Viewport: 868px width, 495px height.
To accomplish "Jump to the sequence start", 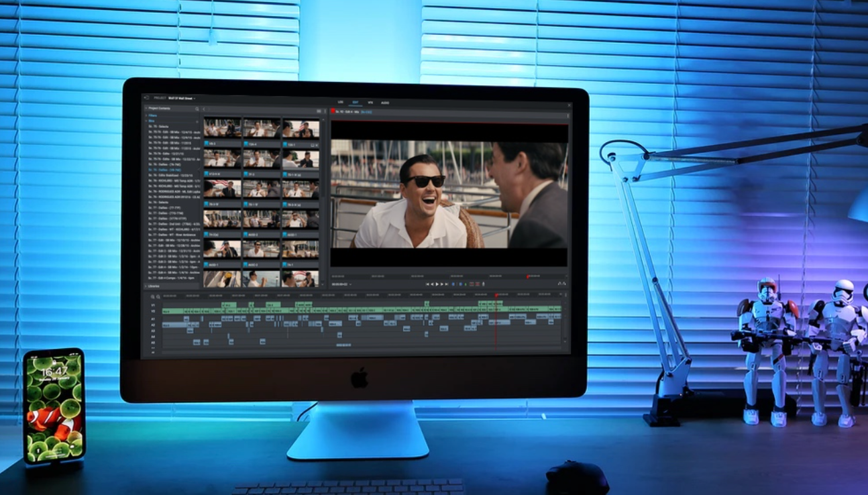I will click(x=427, y=284).
